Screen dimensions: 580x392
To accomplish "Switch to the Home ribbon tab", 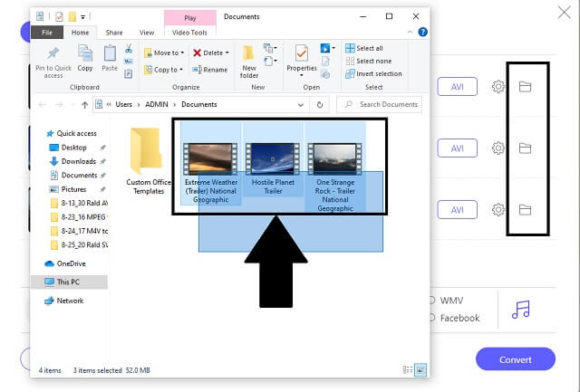I will pyautogui.click(x=80, y=33).
